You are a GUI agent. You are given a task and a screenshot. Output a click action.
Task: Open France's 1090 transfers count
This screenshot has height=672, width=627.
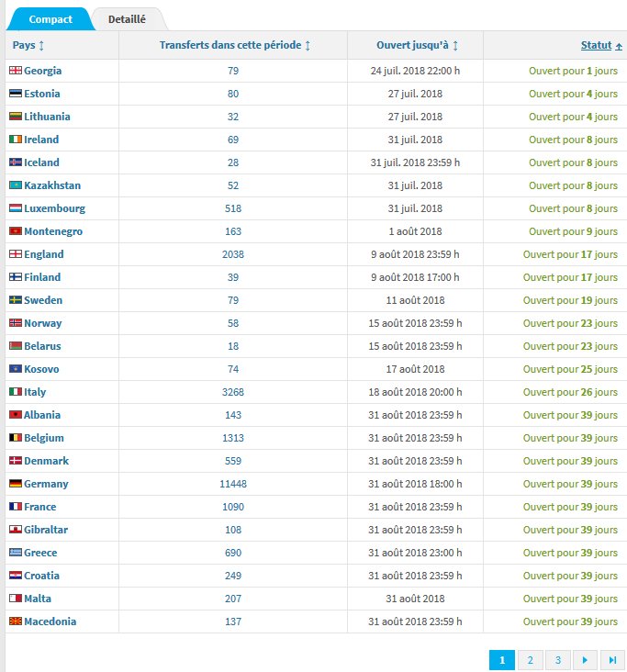tap(233, 507)
